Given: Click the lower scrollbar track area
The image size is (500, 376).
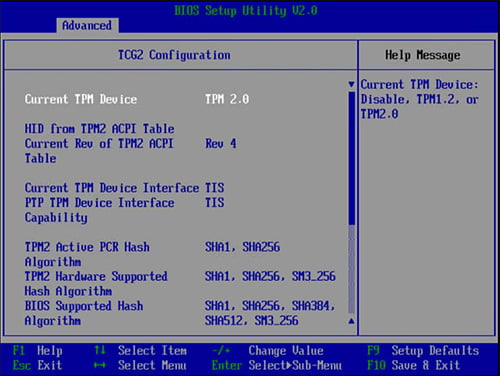Looking at the screenshot, I should click(351, 269).
